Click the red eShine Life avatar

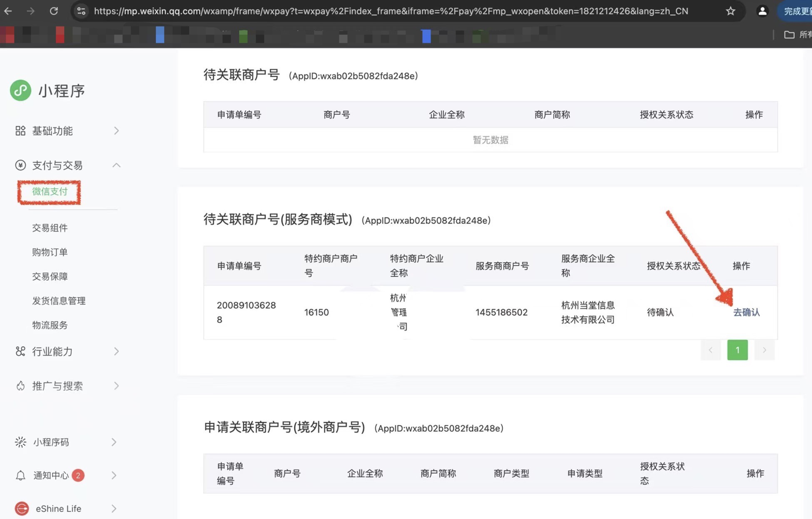[22, 509]
